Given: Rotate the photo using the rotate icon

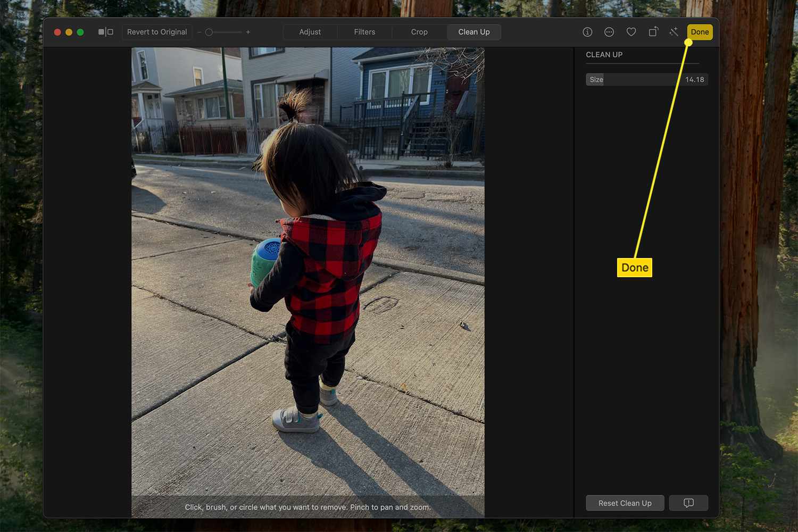Looking at the screenshot, I should [x=653, y=32].
